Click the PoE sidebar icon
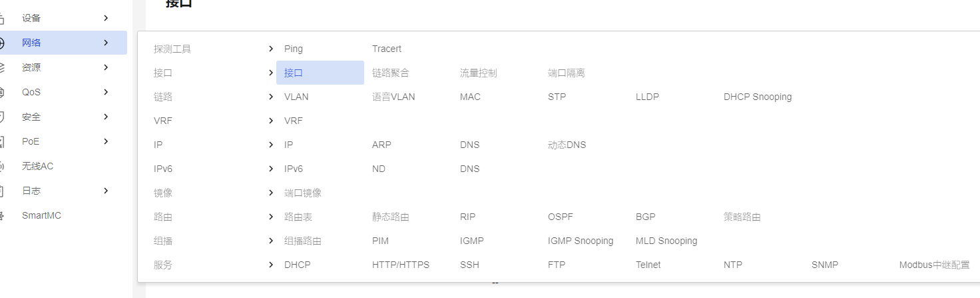This screenshot has width=980, height=298. tap(2, 141)
